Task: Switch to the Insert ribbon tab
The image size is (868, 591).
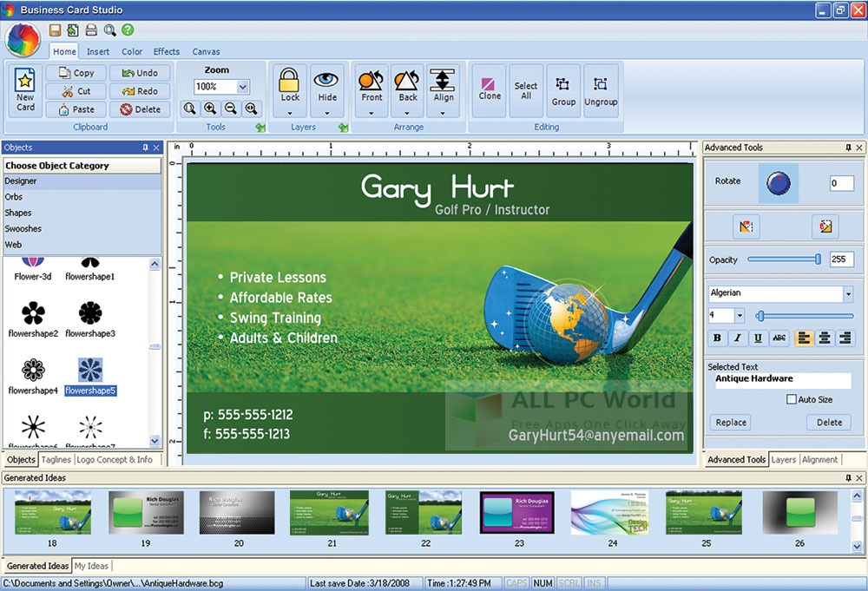Action: pyautogui.click(x=98, y=51)
